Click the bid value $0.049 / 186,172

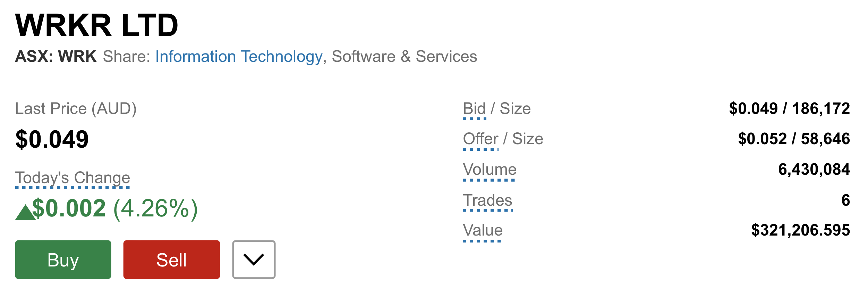pyautogui.click(x=789, y=109)
